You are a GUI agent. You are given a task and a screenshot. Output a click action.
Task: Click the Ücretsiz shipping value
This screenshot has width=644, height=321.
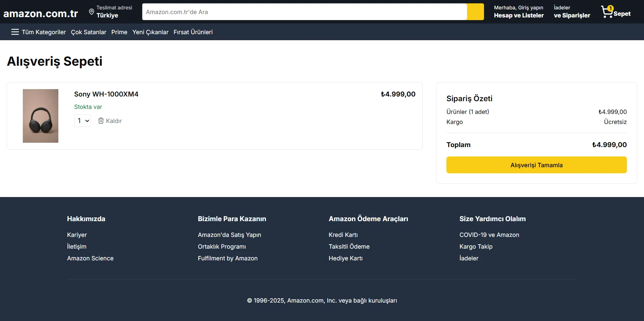(x=615, y=122)
